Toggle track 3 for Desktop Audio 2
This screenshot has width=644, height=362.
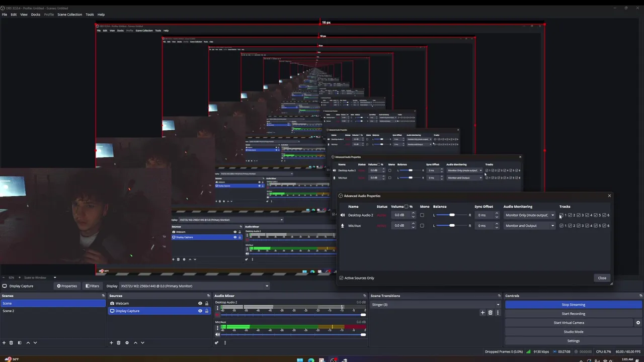(x=579, y=215)
